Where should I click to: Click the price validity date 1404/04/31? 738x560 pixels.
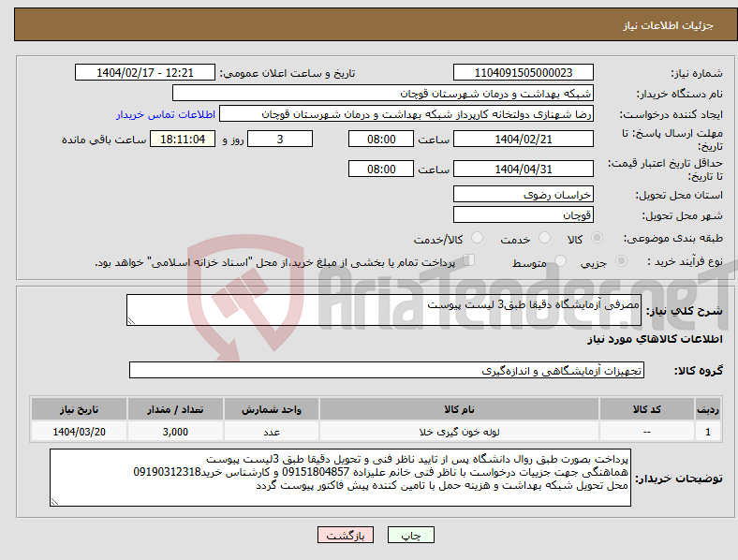click(x=524, y=169)
